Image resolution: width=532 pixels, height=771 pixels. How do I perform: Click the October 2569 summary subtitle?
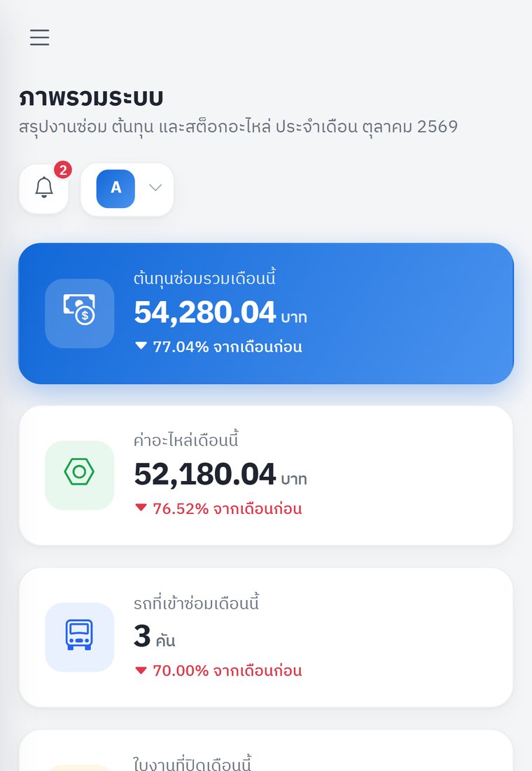pos(239,127)
